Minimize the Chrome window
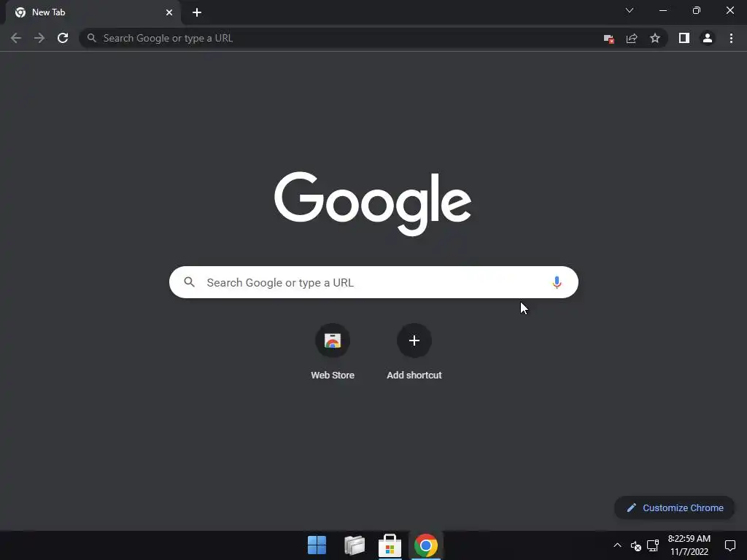 pos(663,10)
